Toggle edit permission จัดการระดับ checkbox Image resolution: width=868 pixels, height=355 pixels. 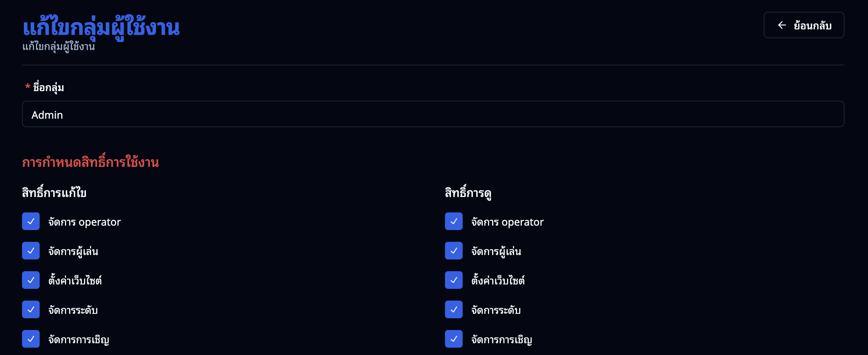pos(31,309)
